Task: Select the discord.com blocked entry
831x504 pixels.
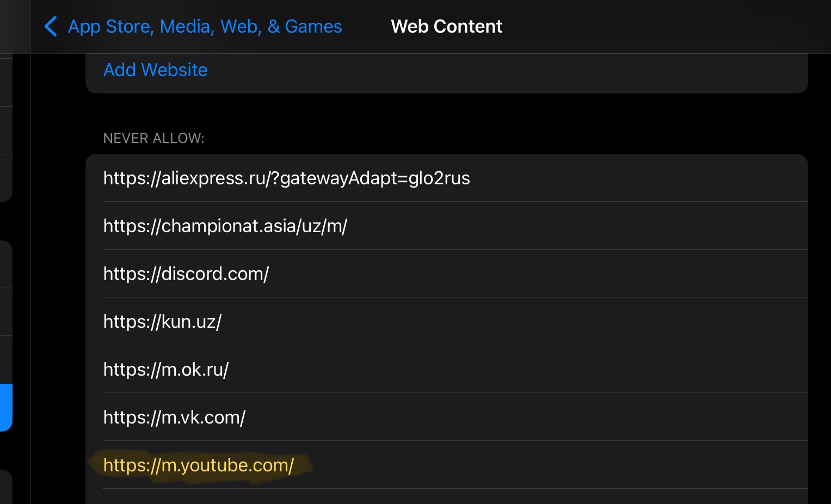Action: tap(446, 273)
